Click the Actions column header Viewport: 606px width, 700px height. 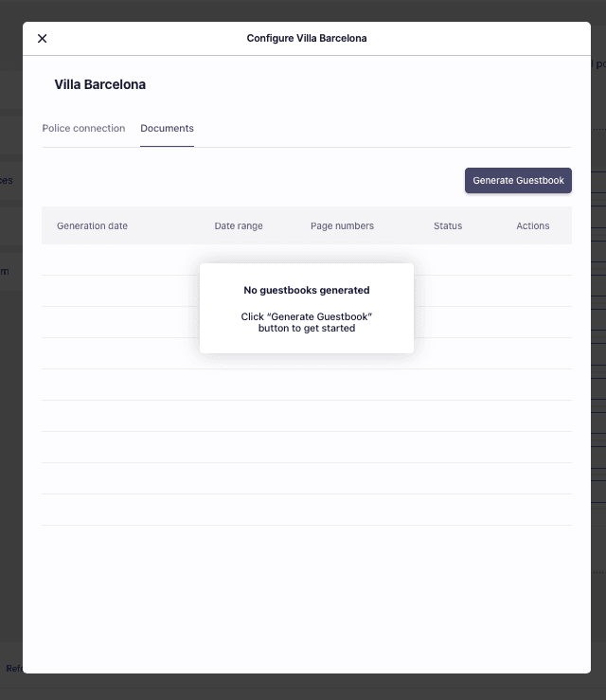pyautogui.click(x=532, y=226)
